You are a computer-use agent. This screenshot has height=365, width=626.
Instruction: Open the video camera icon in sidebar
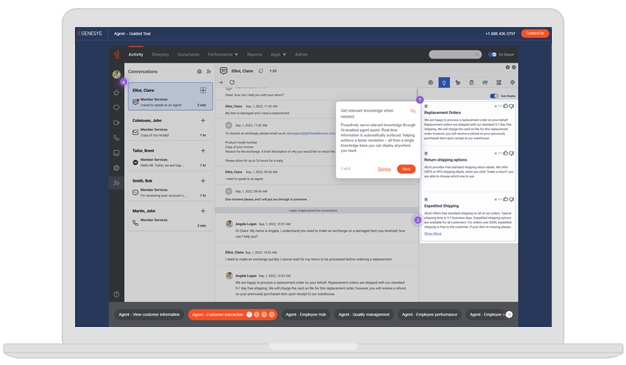coord(116,123)
